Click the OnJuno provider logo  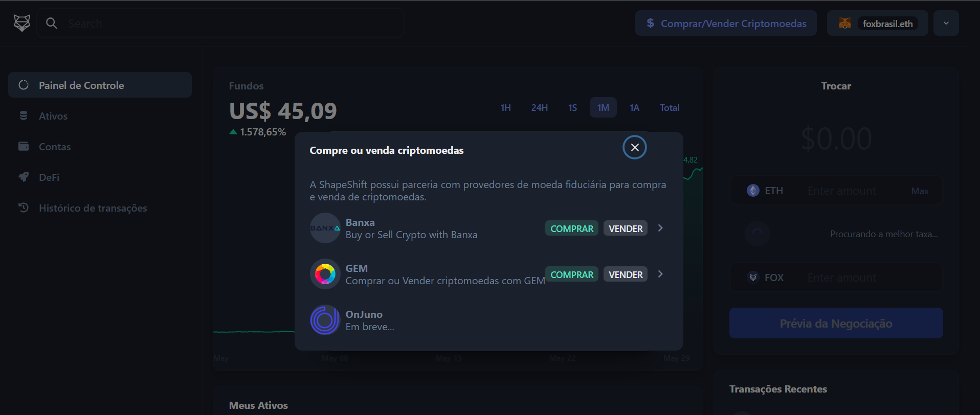(x=325, y=320)
